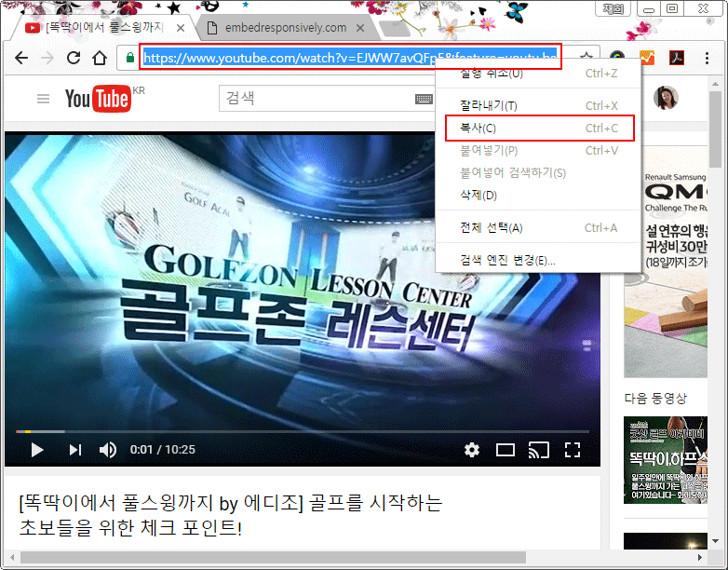Select the YouTube video tab
The height and width of the screenshot is (570, 728).
tap(105, 28)
